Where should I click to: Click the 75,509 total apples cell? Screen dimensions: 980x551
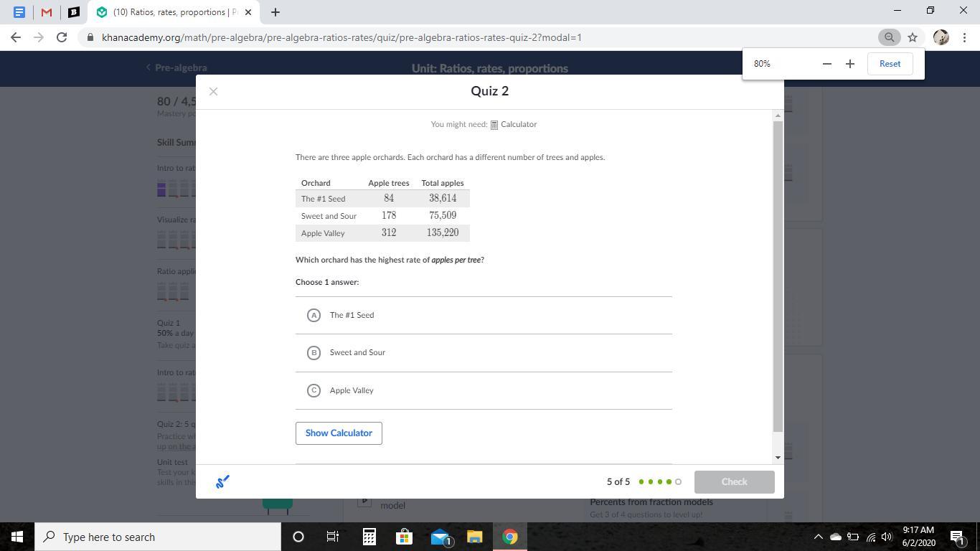point(443,216)
